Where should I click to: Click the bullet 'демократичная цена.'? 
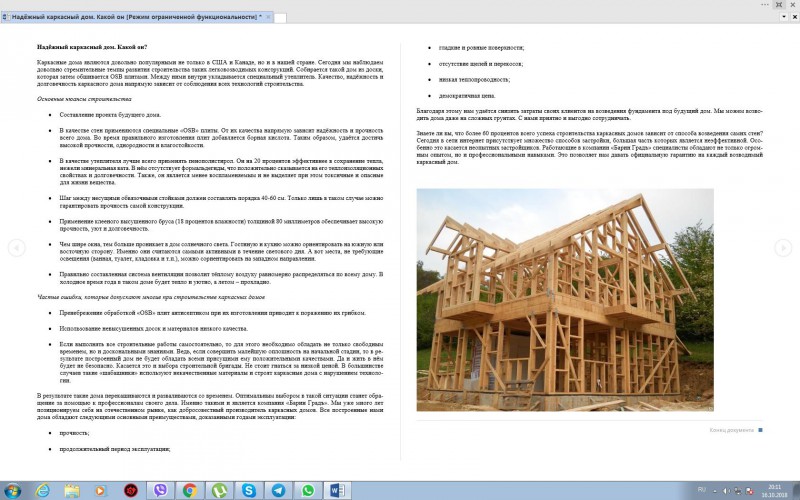tap(467, 95)
